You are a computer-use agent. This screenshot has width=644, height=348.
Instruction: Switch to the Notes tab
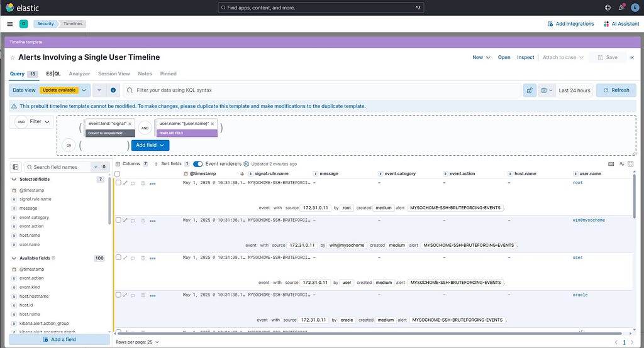pos(145,74)
